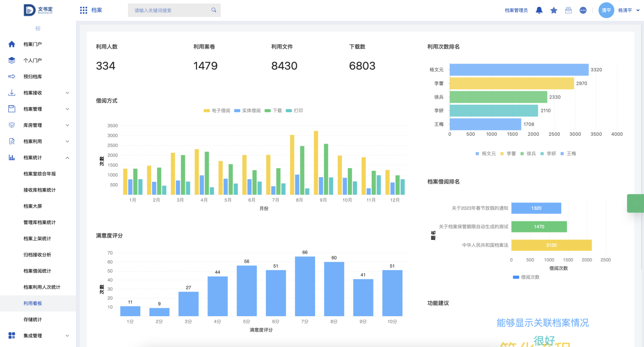Hide the 打印 series in legend

pyautogui.click(x=294, y=111)
